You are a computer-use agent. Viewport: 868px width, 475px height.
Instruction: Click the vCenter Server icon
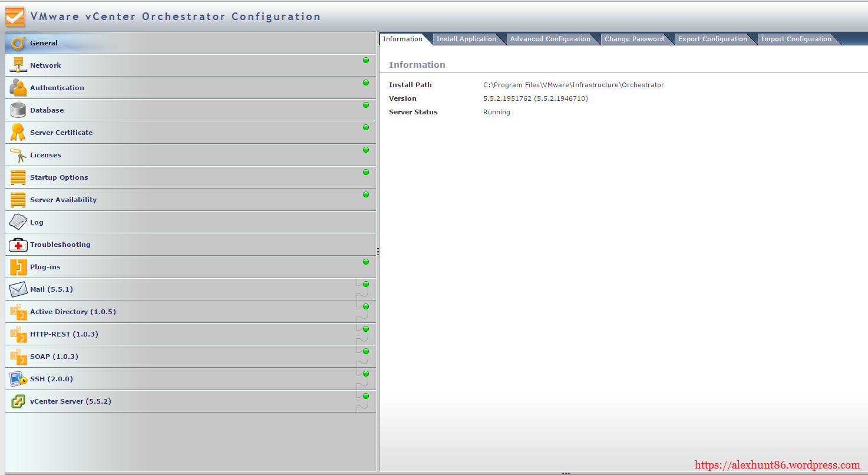[x=18, y=401]
